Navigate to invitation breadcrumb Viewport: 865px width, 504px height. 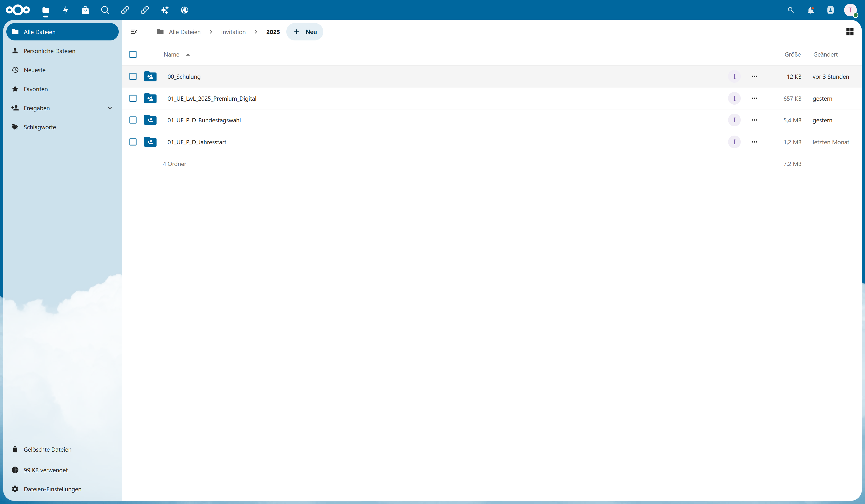(233, 32)
